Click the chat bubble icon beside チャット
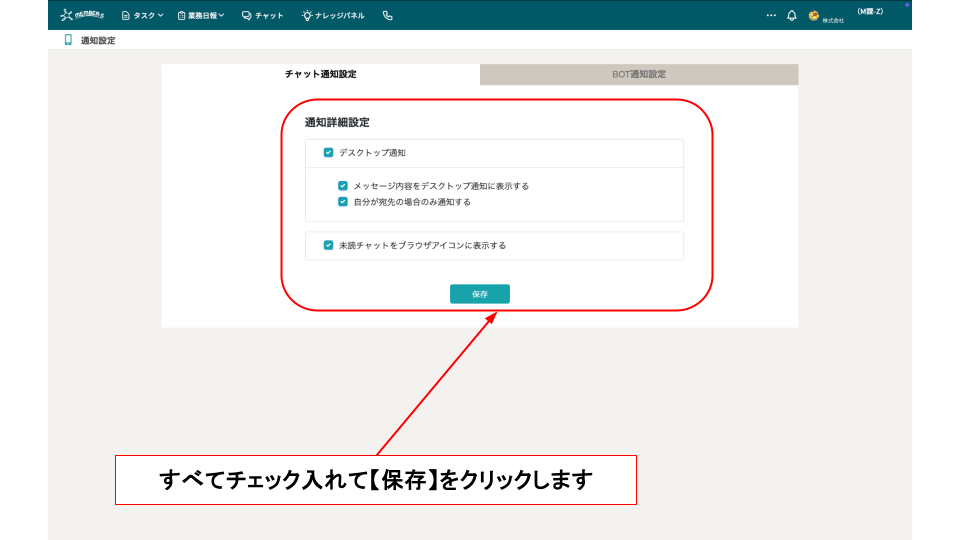 click(x=246, y=15)
